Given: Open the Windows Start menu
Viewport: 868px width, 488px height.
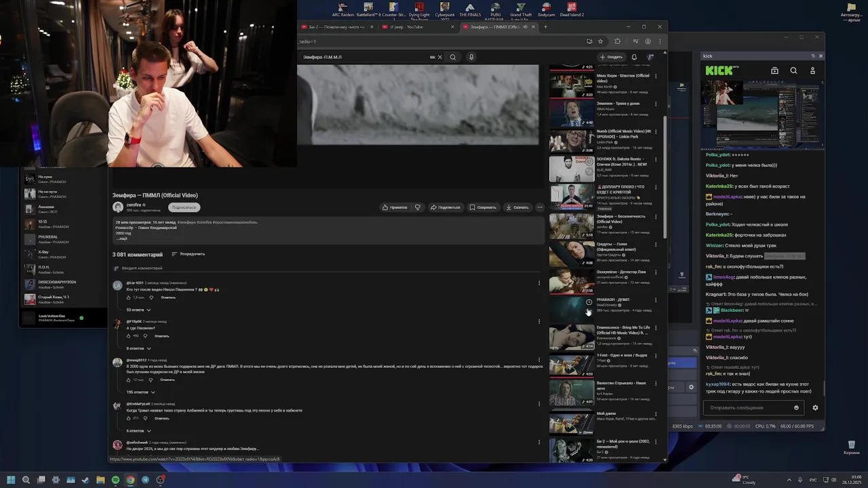Looking at the screenshot, I should pyautogui.click(x=11, y=480).
